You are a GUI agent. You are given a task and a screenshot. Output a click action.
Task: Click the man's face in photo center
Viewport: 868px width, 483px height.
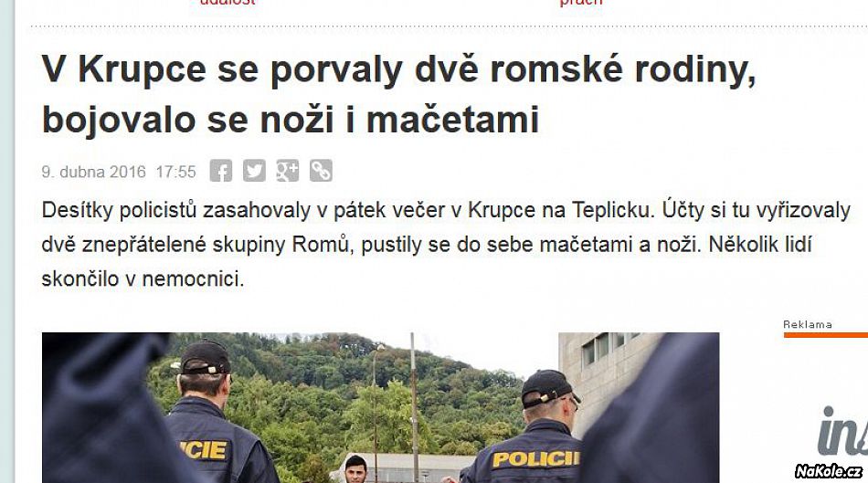click(x=356, y=470)
